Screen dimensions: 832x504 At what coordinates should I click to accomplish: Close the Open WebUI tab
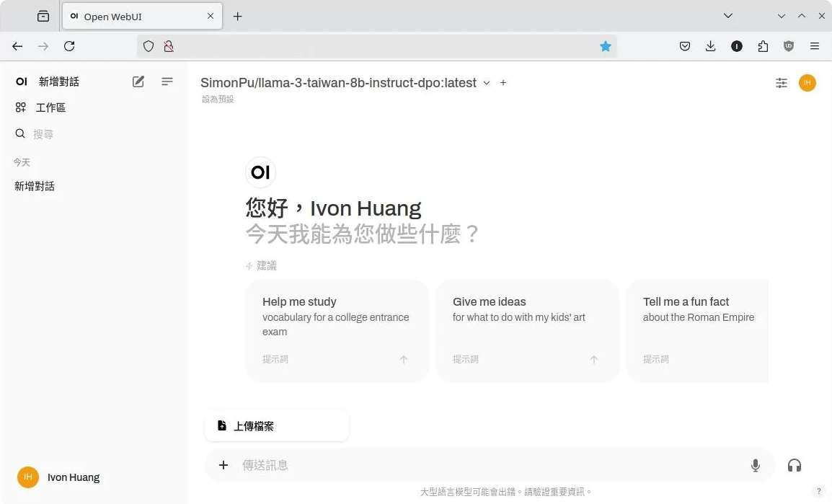click(211, 16)
